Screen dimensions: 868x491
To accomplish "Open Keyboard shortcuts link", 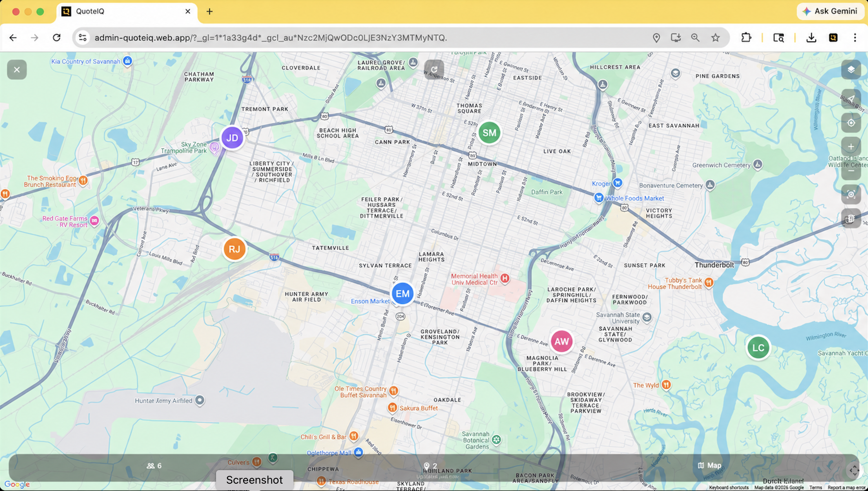I will pos(729,488).
